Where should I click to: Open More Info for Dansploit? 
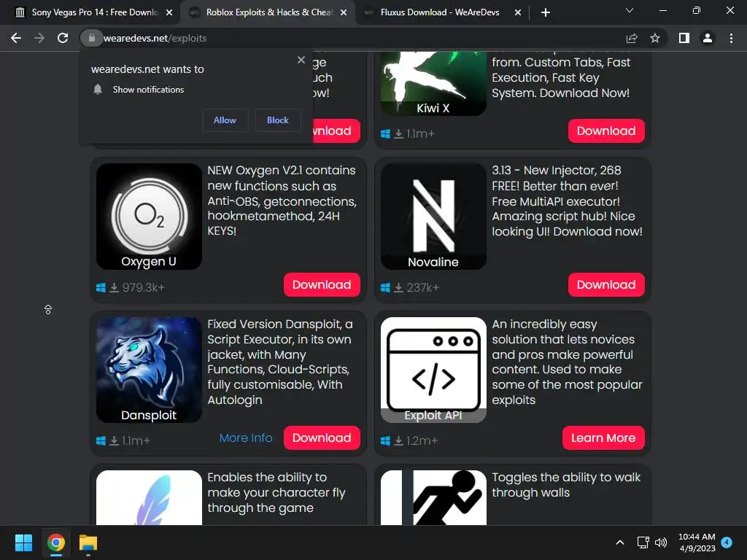(x=246, y=437)
